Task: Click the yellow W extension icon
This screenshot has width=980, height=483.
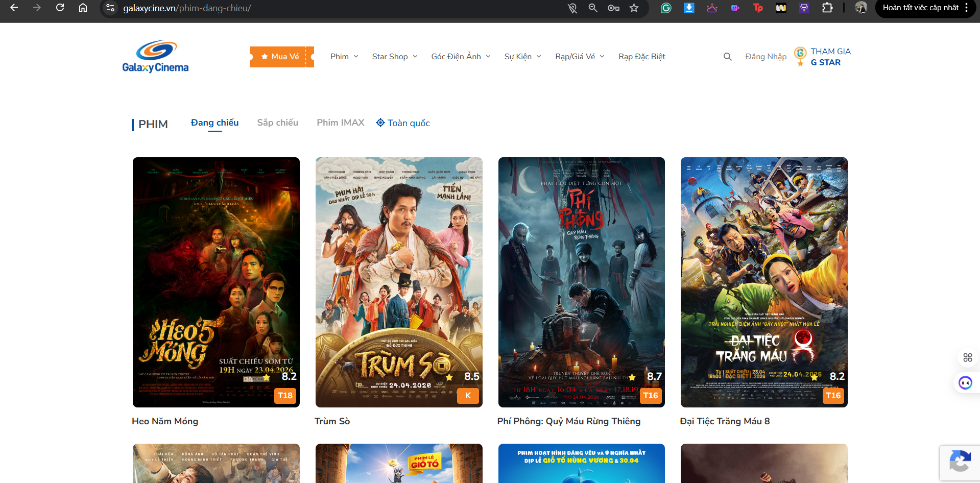Action: pos(781,8)
